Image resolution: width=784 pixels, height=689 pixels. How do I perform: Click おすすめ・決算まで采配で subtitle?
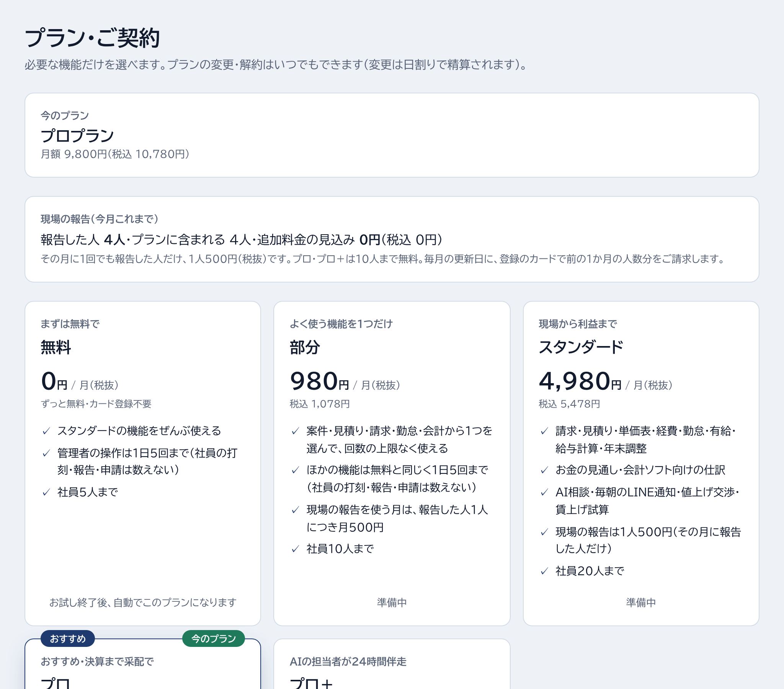pos(97,662)
